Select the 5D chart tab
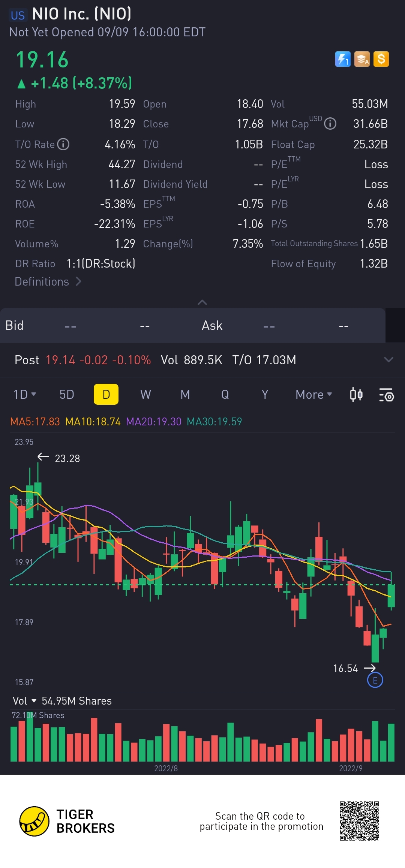This screenshot has height=868, width=405. pyautogui.click(x=67, y=395)
